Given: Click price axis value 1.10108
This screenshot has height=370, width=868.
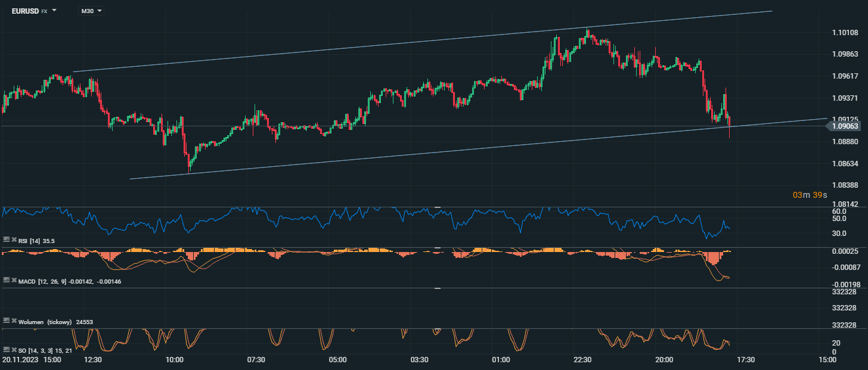Looking at the screenshot, I should pyautogui.click(x=845, y=33).
